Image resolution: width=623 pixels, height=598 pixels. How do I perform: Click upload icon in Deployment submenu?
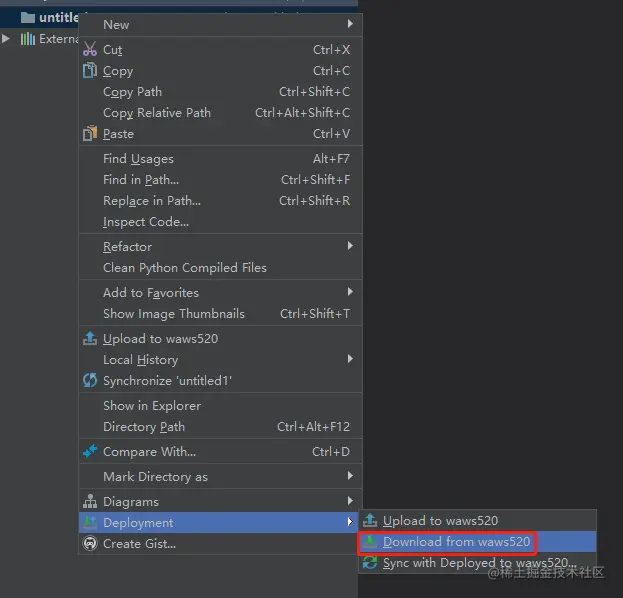point(370,520)
